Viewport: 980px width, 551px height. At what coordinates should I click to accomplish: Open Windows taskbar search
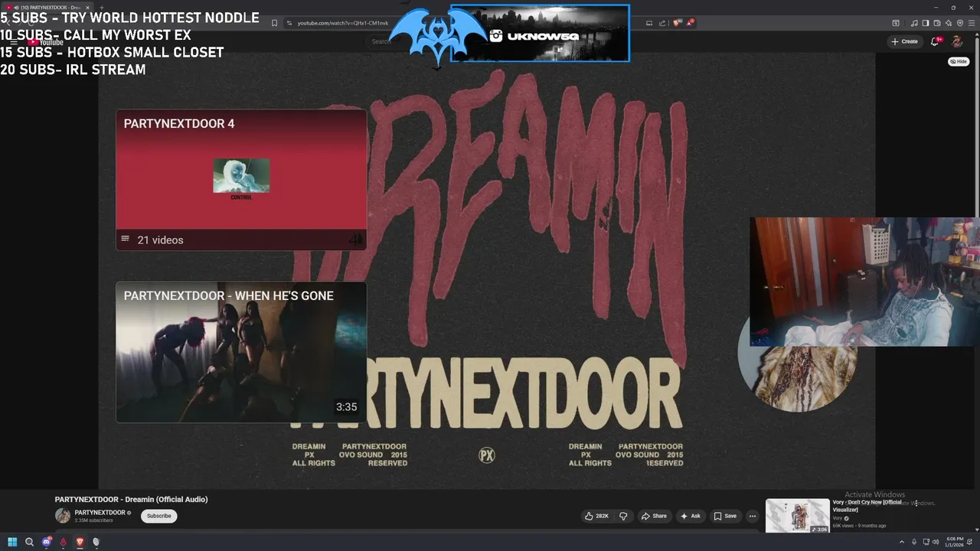[x=29, y=542]
